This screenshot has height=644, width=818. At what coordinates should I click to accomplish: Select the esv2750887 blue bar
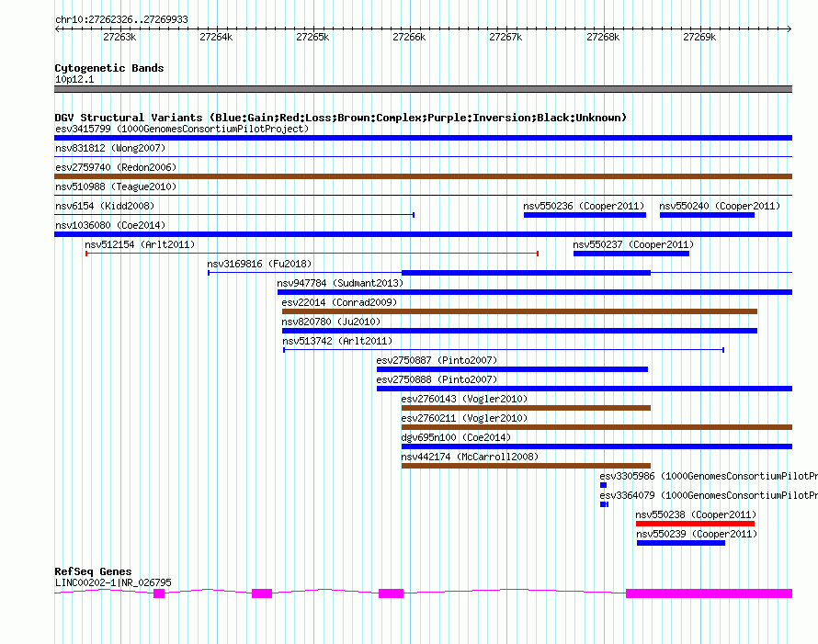pyautogui.click(x=512, y=369)
